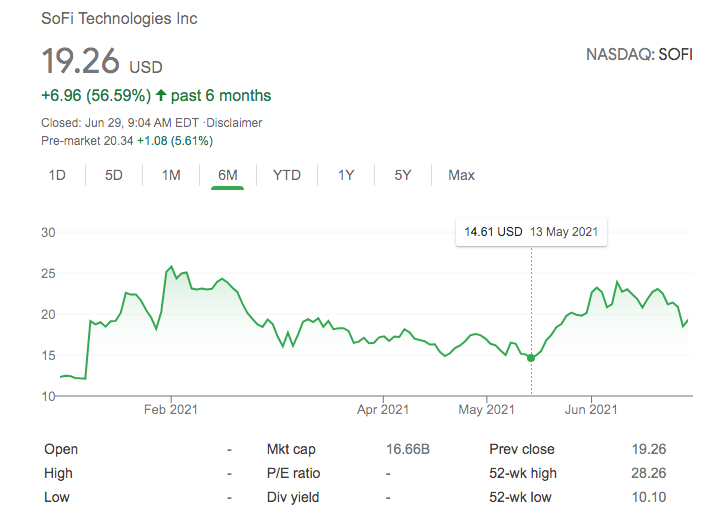Click the +1.08 (5.61%) pre-market change
718x523 pixels.
coord(175,141)
